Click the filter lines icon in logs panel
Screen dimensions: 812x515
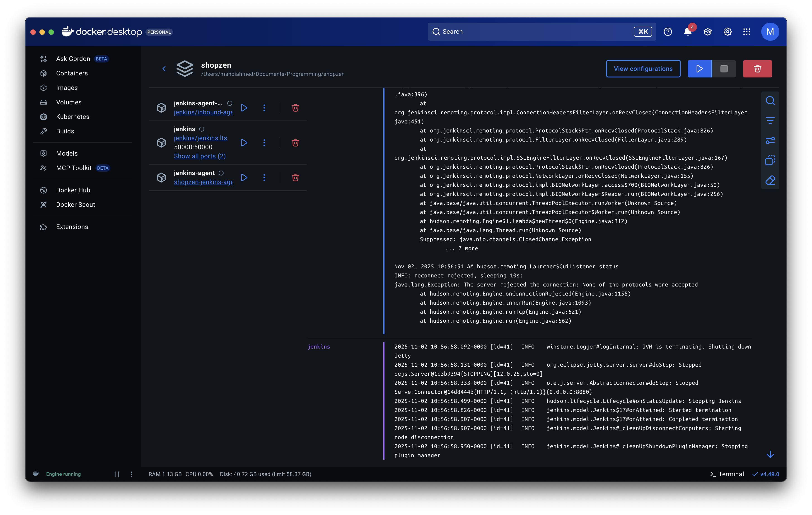[x=770, y=120]
